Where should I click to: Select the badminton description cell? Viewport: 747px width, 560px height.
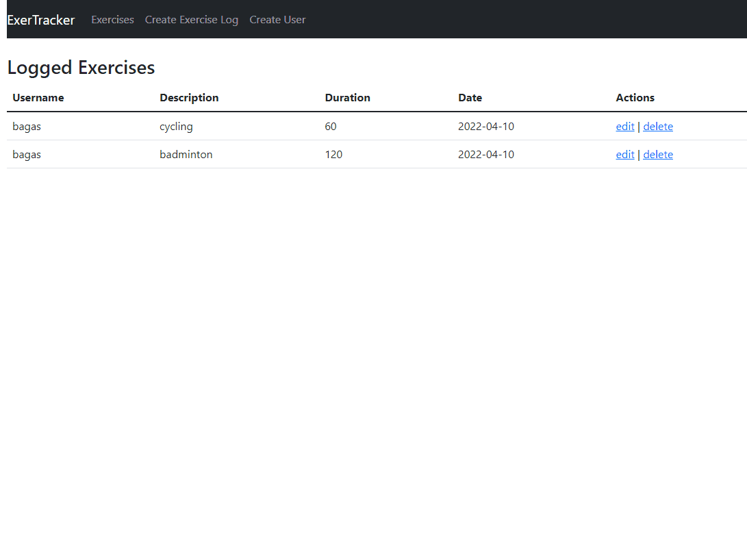[x=186, y=155]
